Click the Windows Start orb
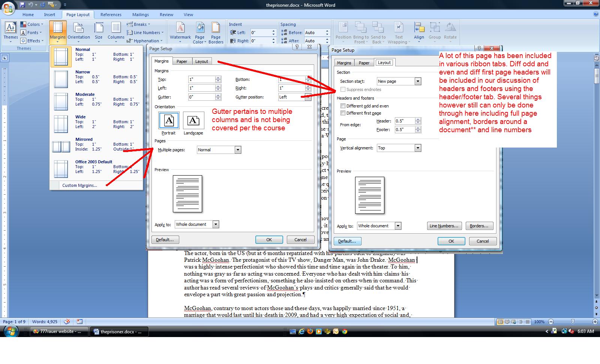This screenshot has height=364, width=600. tap(11, 331)
